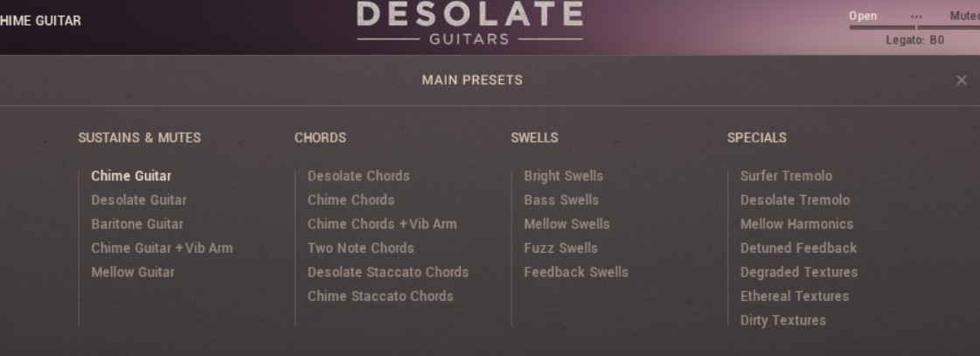Select Chime Guitar + Vib Arm preset
This screenshot has height=356, width=980.
coord(162,248)
